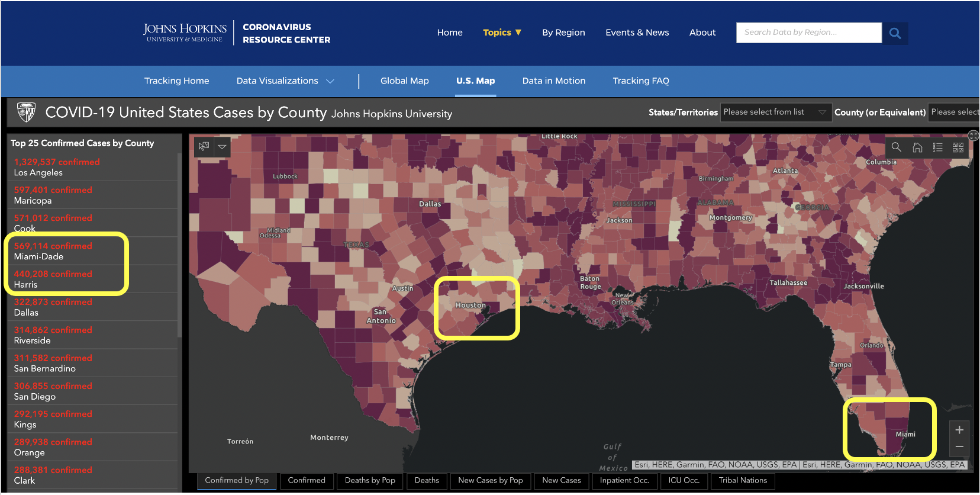Select the Cook county entry
This screenshot has width=980, height=495.
(94, 223)
